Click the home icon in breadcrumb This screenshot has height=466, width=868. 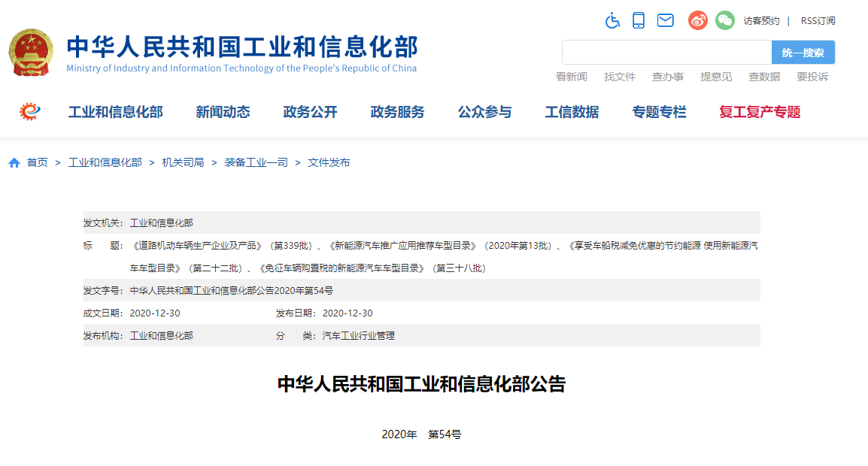pos(14,163)
